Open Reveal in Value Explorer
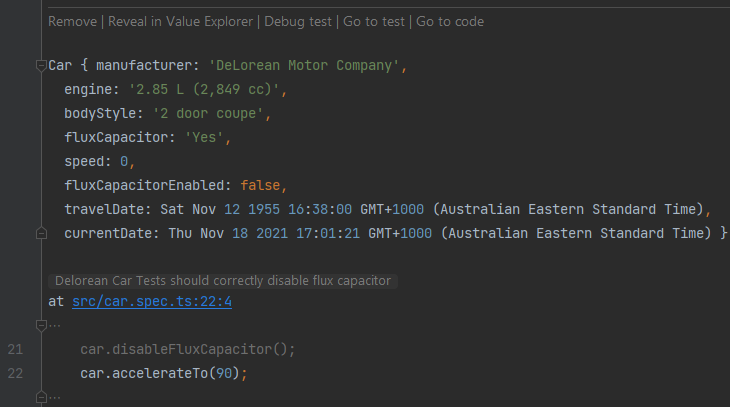Viewport: 730px width, 407px height. [180, 21]
